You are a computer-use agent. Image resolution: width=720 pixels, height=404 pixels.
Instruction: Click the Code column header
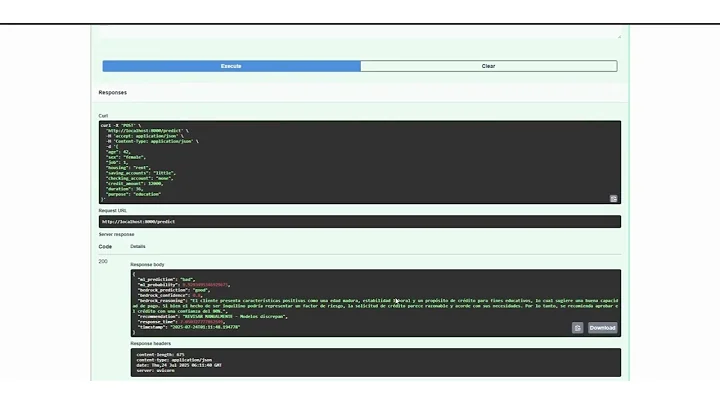pyautogui.click(x=105, y=247)
